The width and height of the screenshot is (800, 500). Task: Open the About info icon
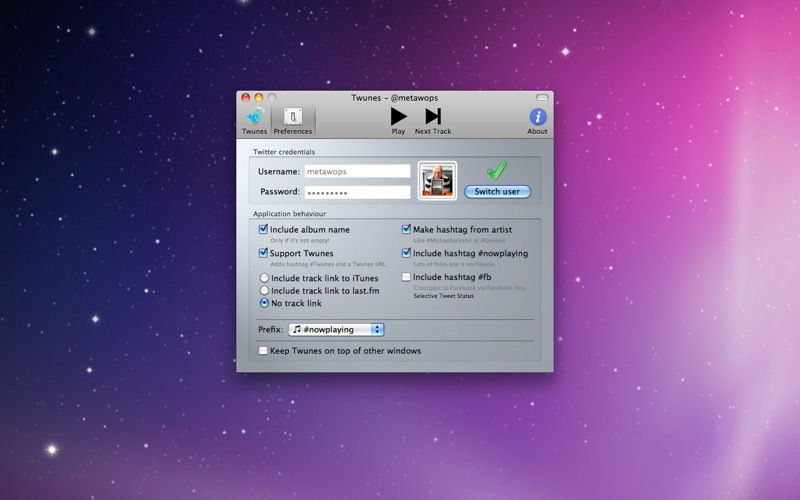537,121
